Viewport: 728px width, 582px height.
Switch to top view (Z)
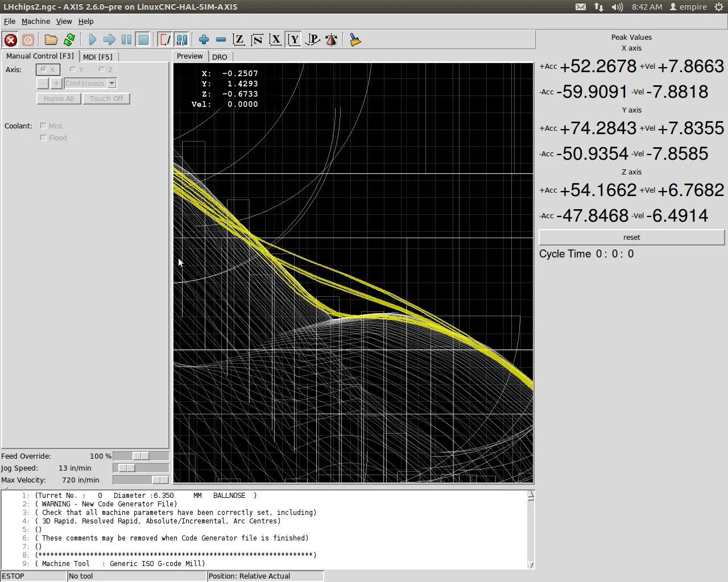239,40
